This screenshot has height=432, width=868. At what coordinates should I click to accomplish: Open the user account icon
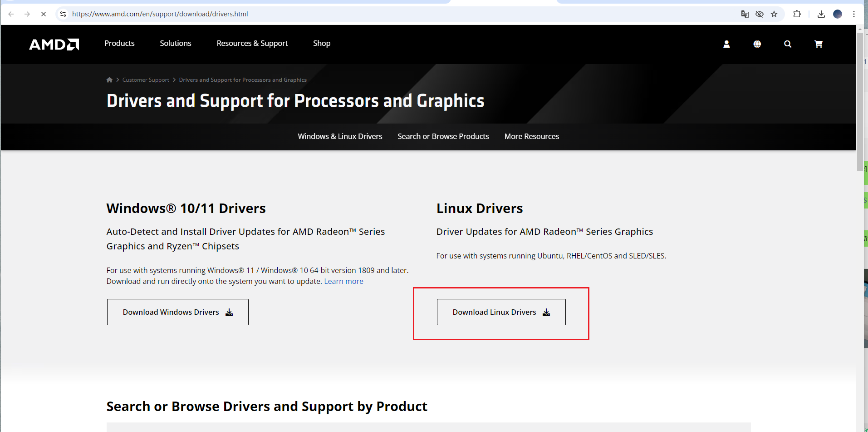tap(726, 44)
